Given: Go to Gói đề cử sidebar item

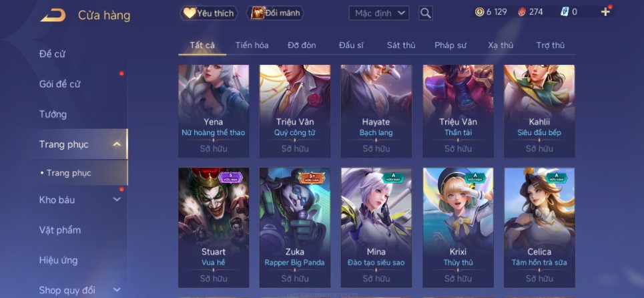Looking at the screenshot, I should click(59, 84).
